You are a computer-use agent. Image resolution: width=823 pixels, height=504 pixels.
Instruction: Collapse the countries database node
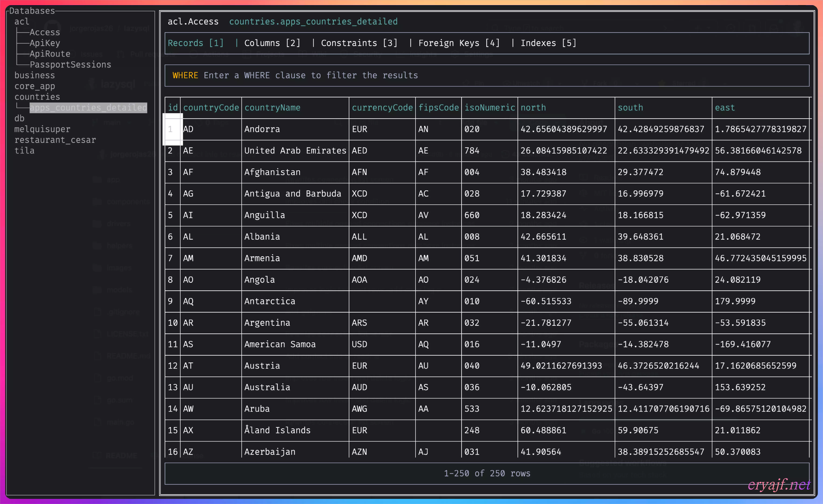tap(37, 97)
